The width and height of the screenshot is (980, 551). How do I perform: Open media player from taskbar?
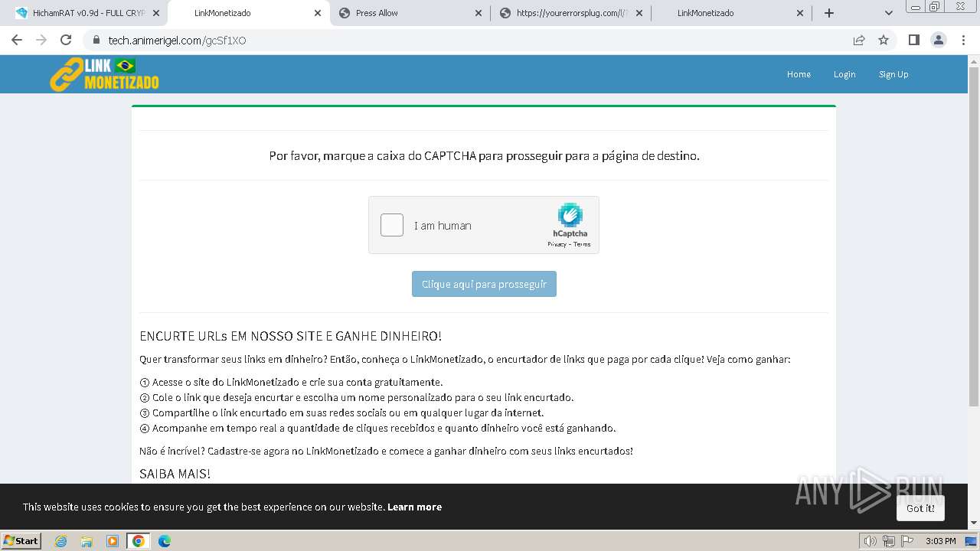pos(113,541)
